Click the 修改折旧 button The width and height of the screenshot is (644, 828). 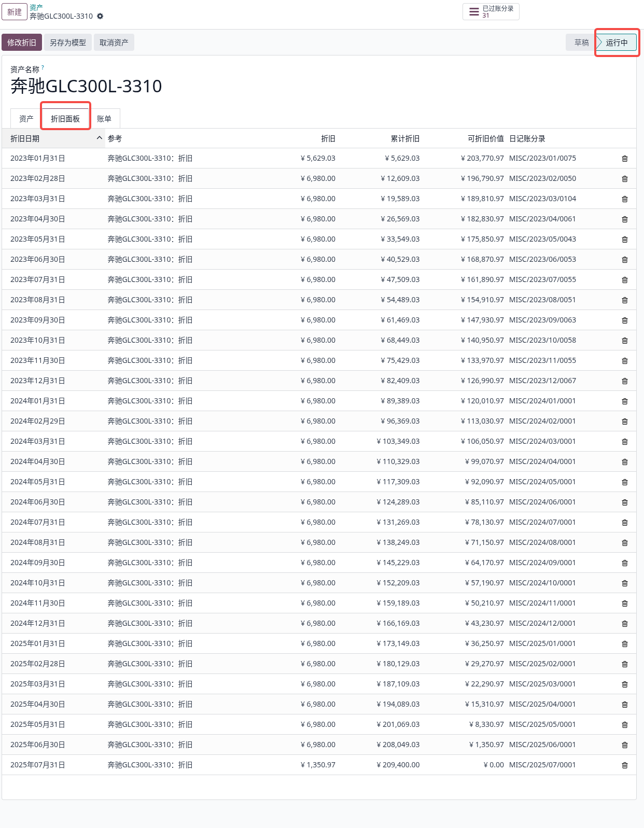22,43
